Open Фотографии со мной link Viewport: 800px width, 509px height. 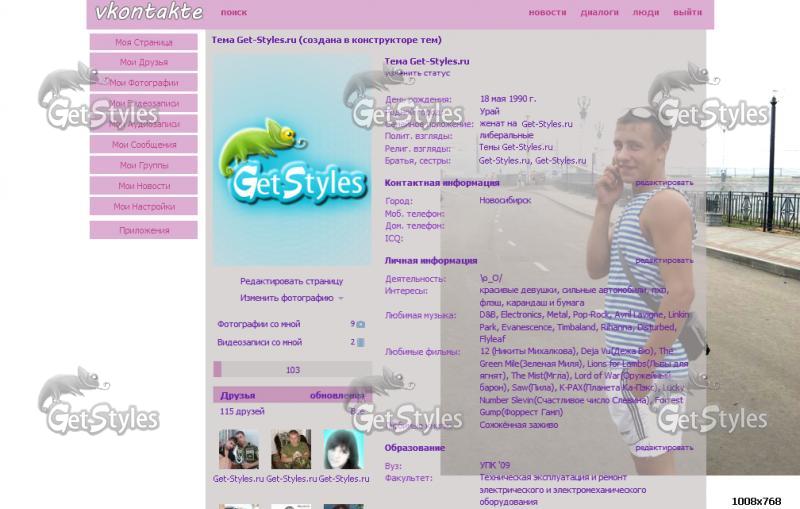(259, 324)
